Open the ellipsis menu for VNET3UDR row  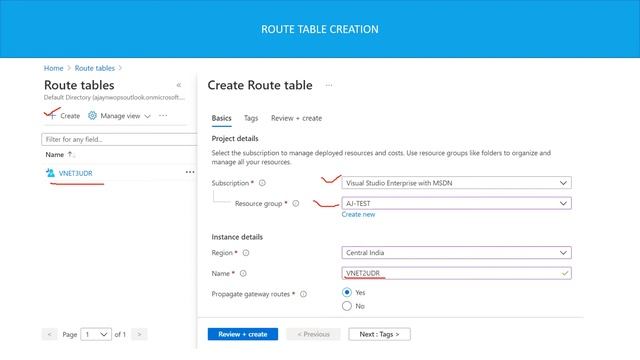click(190, 172)
